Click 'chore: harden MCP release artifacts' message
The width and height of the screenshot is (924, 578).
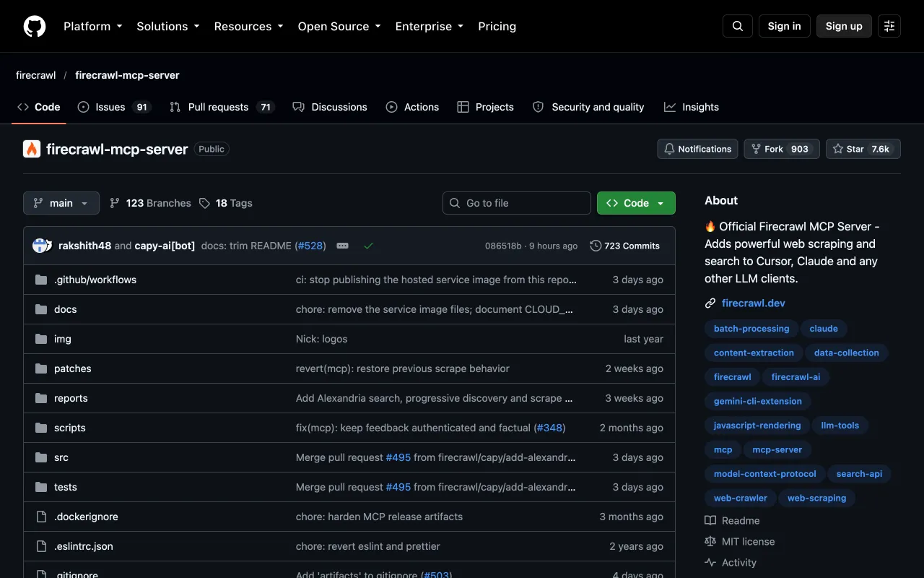pos(379,517)
